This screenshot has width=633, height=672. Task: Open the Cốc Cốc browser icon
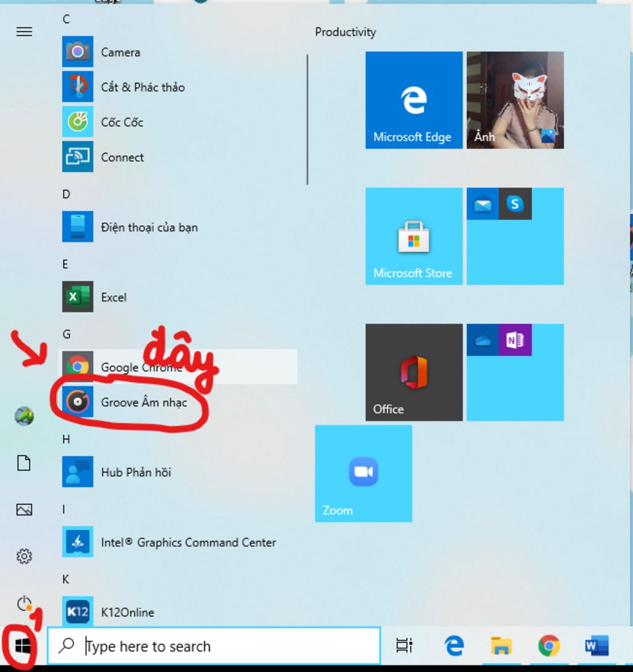pyautogui.click(x=77, y=122)
